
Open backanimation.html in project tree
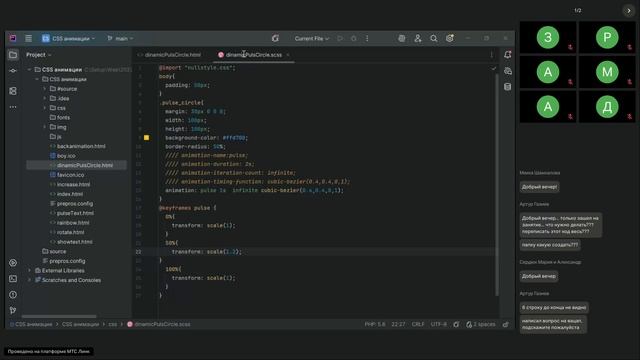81,146
